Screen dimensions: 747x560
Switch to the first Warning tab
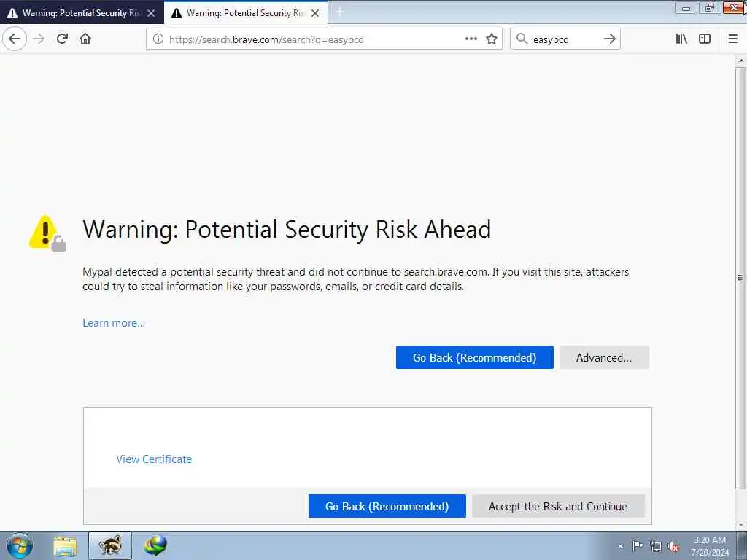82,13
